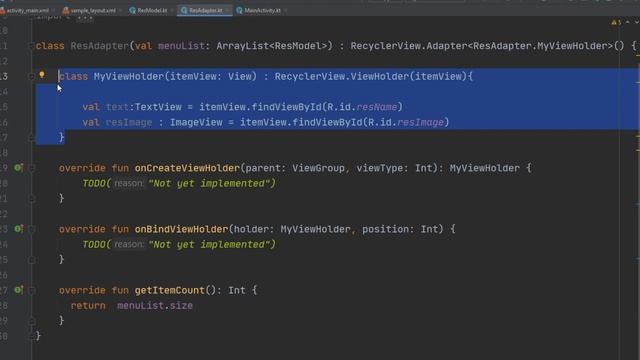Click menuList parameter in class constructor

coord(181,46)
